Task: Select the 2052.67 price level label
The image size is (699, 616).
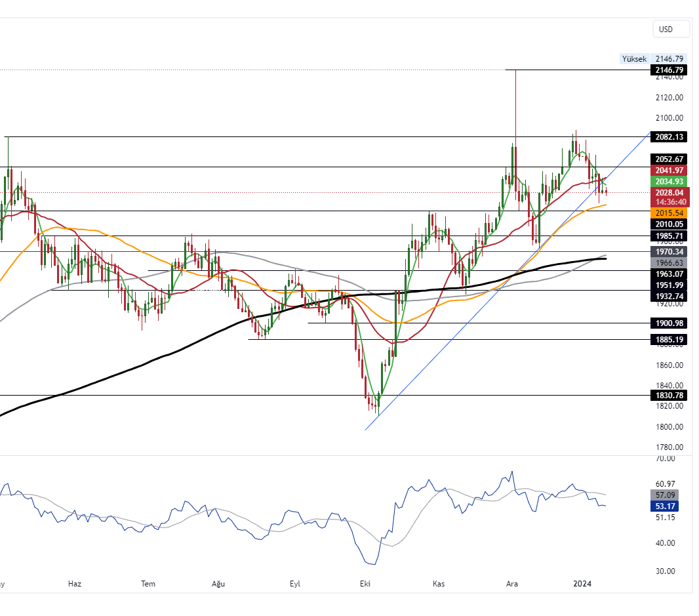Action: [x=668, y=159]
